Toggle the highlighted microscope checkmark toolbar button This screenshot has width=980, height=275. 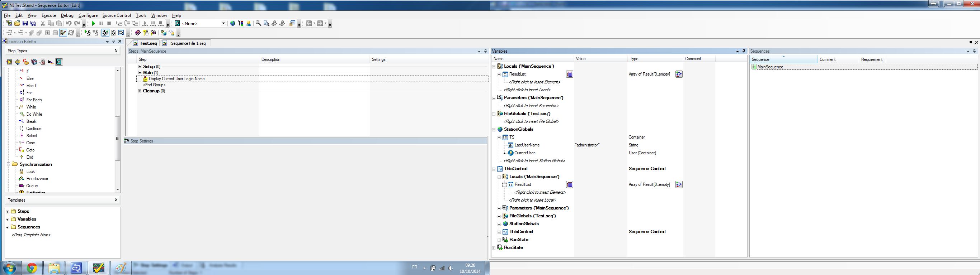click(x=105, y=33)
